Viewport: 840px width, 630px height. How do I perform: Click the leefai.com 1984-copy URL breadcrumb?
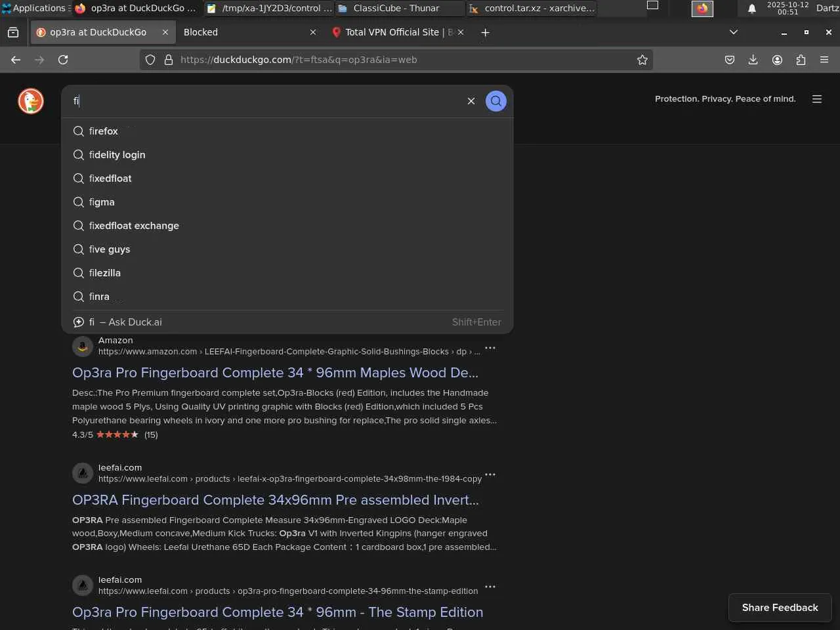(x=290, y=479)
